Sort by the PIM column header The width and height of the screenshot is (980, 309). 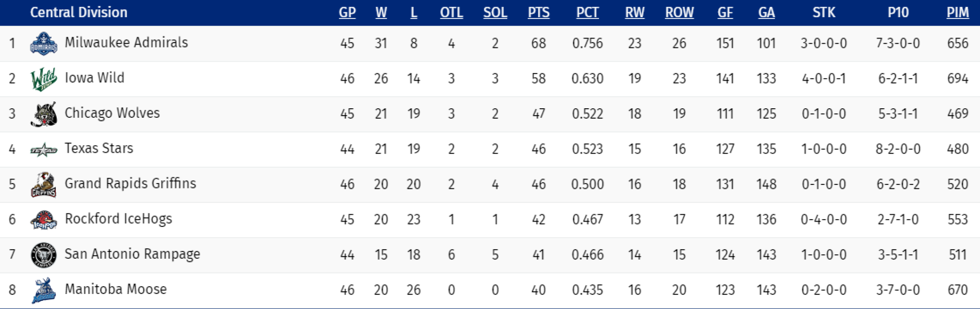coord(958,13)
